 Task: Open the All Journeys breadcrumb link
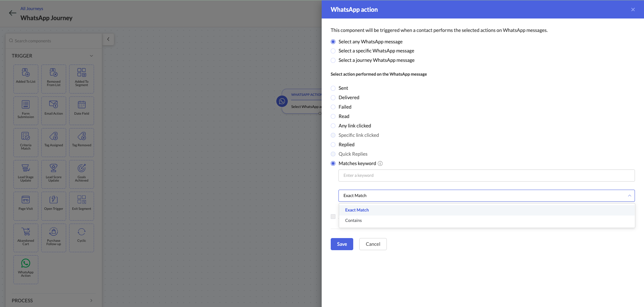[x=32, y=9]
